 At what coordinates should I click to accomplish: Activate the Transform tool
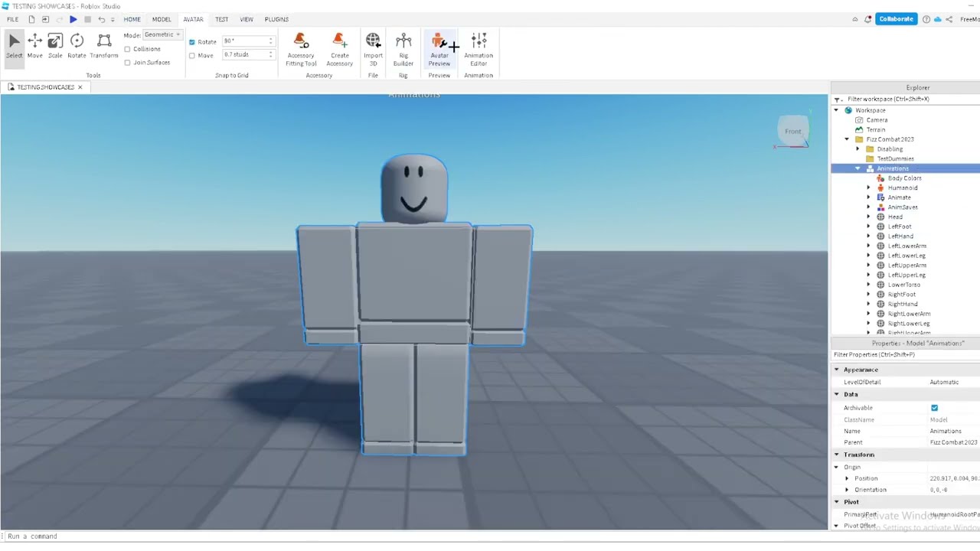point(104,46)
